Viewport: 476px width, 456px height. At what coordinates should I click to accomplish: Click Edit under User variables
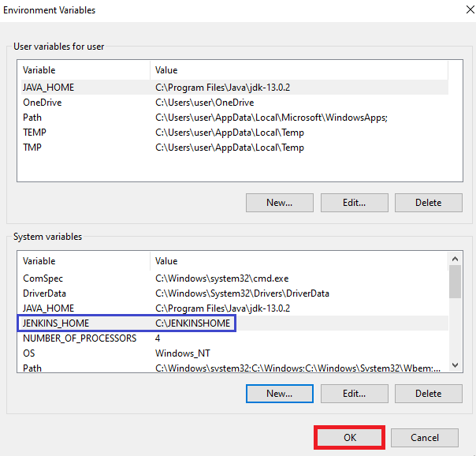pos(354,203)
